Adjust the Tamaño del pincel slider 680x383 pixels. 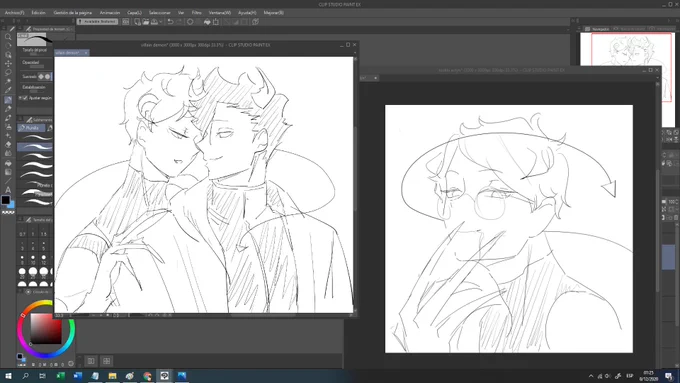coord(37,54)
